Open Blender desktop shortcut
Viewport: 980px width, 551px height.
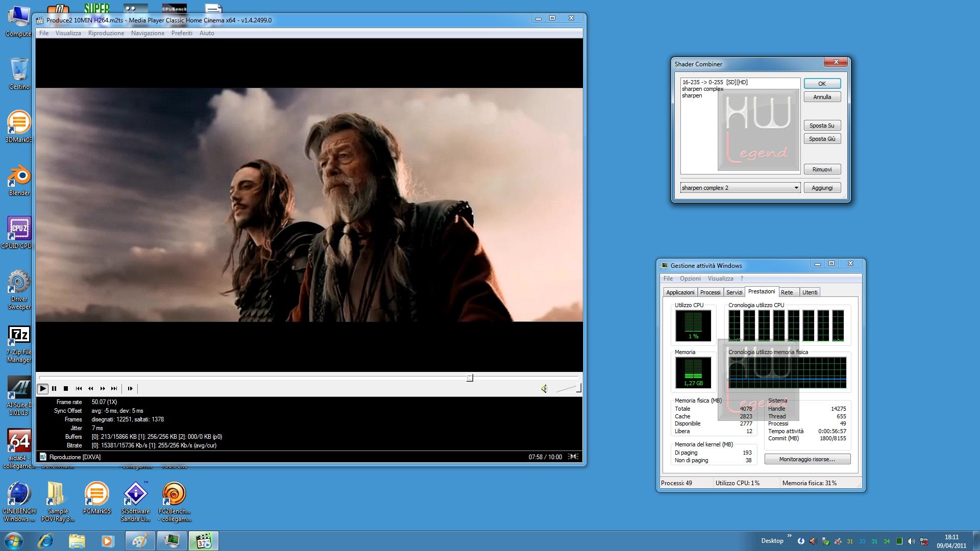click(19, 180)
